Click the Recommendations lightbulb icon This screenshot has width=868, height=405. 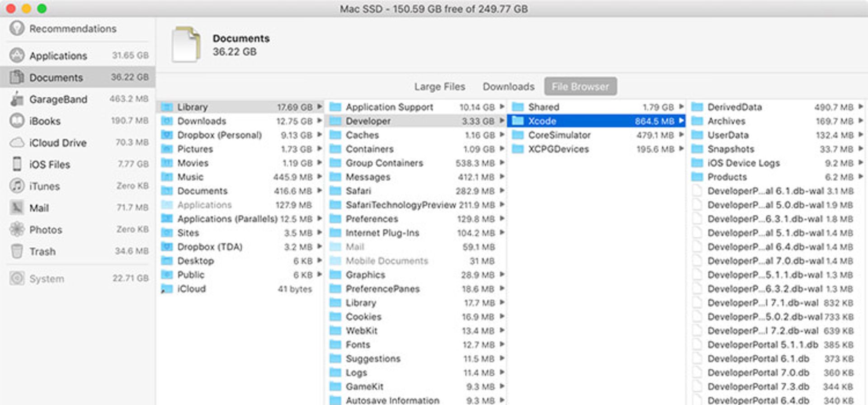point(17,28)
